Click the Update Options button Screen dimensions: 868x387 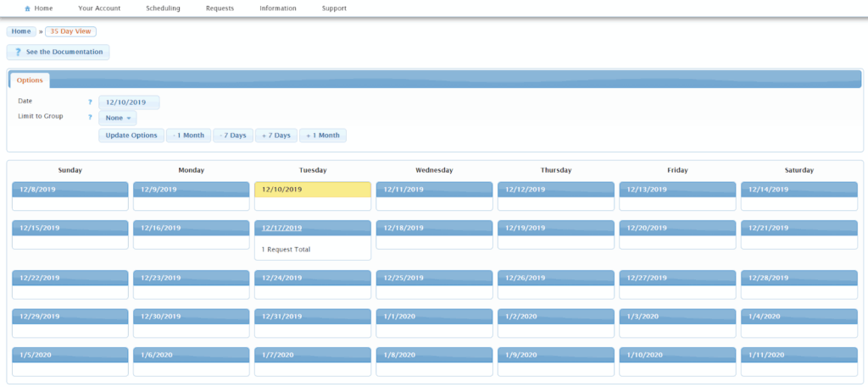pyautogui.click(x=131, y=135)
